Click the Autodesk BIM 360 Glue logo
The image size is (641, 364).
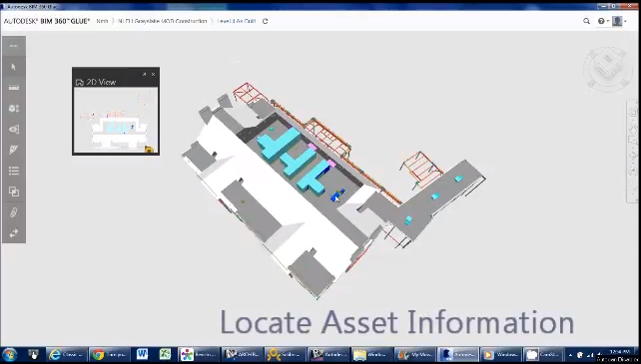[47, 21]
